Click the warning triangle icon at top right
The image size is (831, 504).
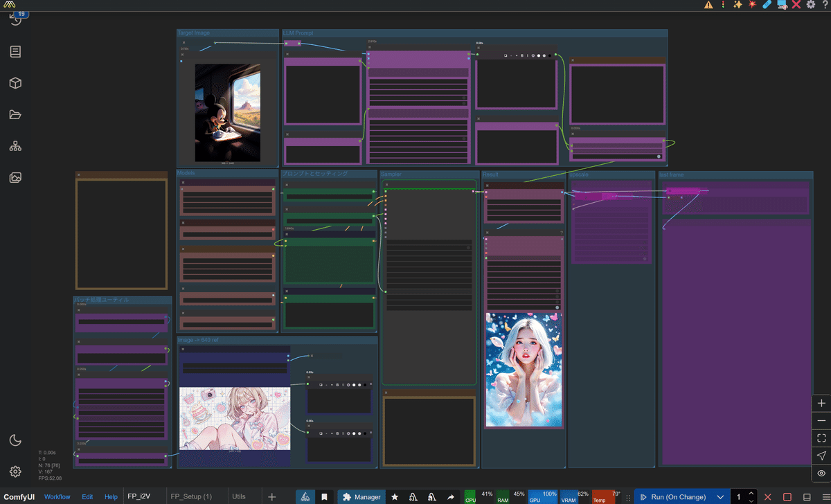[x=708, y=4]
